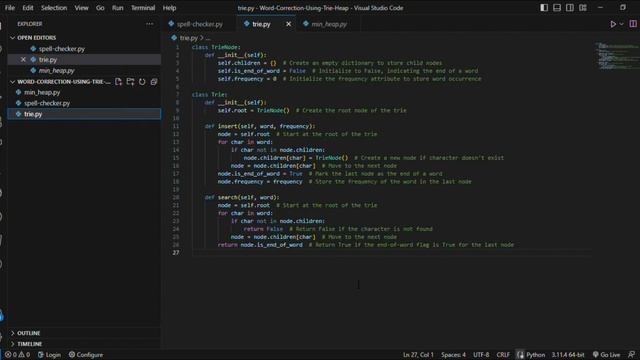Expand the Timeline section
This screenshot has height=360, width=640.
[84, 344]
